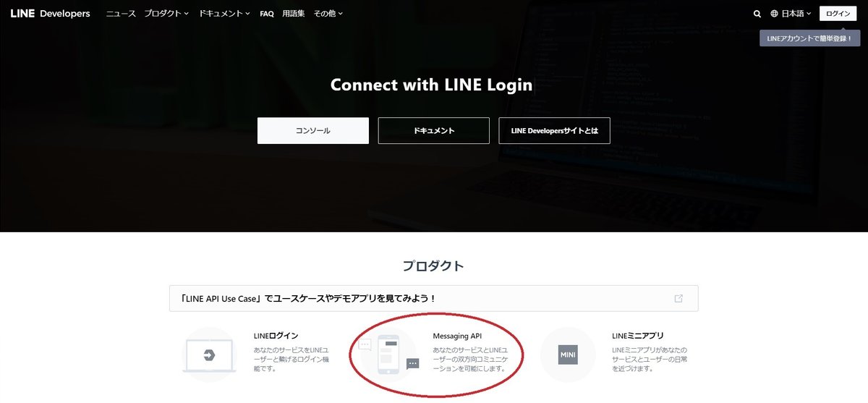Open the ニュース menu item
Screen dimensions: 868x403
[x=121, y=14]
